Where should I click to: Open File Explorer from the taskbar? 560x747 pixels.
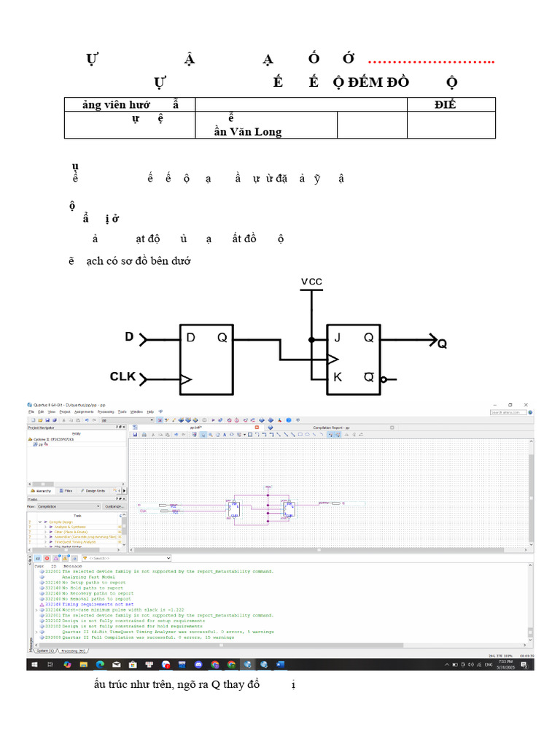[x=83, y=664]
